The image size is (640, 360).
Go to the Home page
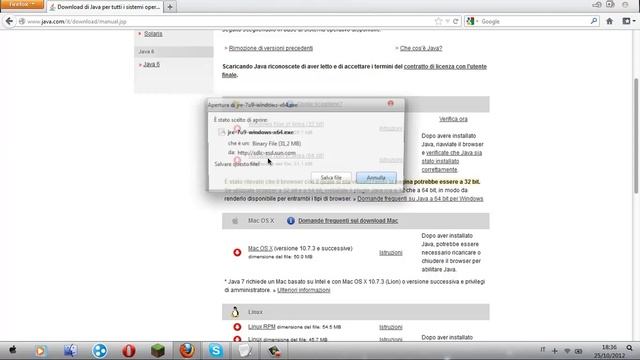609,21
